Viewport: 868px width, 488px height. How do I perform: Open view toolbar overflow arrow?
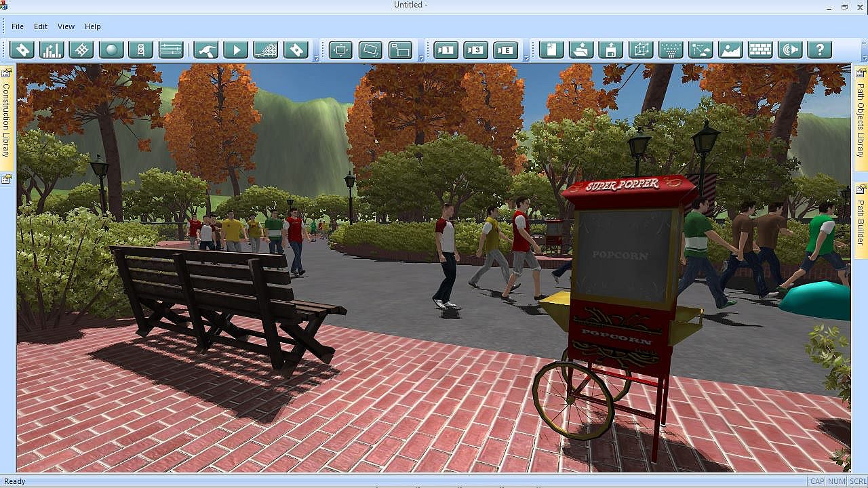420,59
